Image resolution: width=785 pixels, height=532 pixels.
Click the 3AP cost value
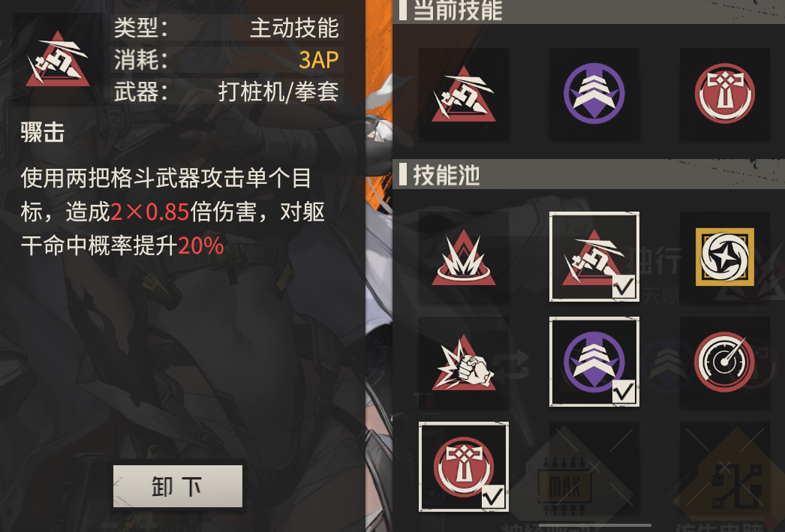[318, 60]
